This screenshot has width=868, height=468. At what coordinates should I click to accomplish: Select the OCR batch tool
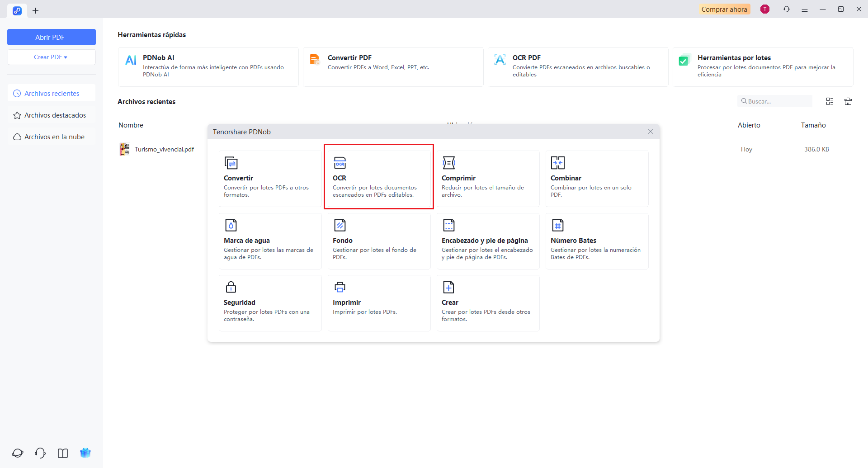379,179
